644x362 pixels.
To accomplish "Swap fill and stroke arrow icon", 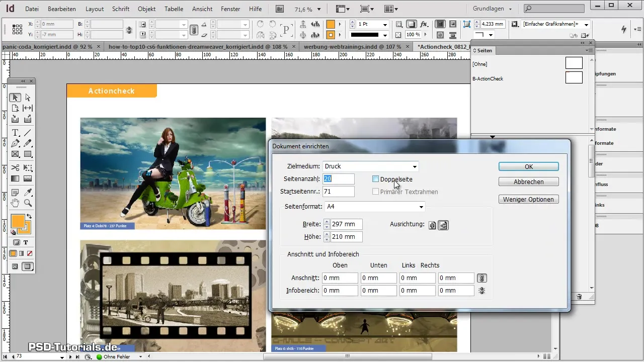I will pos(29,217).
